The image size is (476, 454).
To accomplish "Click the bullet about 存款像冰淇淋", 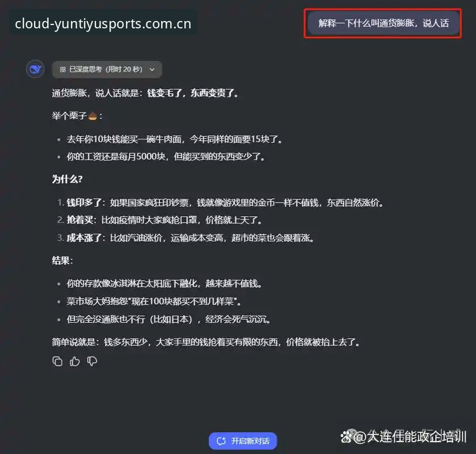I will click(x=165, y=284).
